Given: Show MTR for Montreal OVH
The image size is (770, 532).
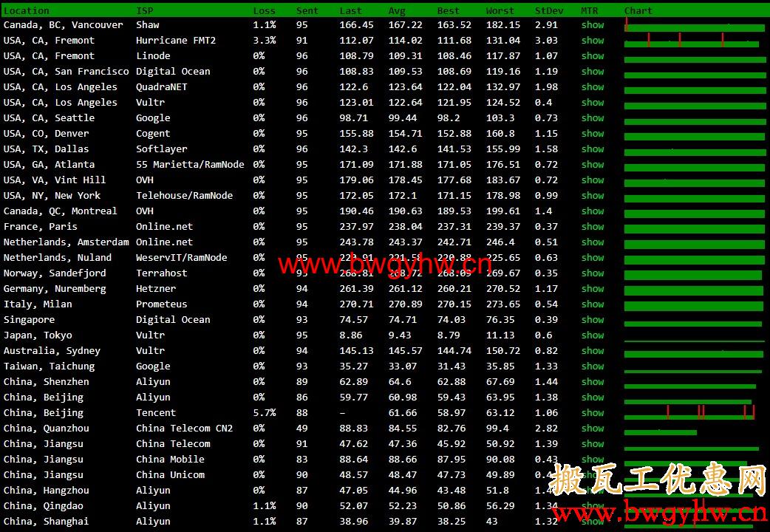Looking at the screenshot, I should [593, 211].
